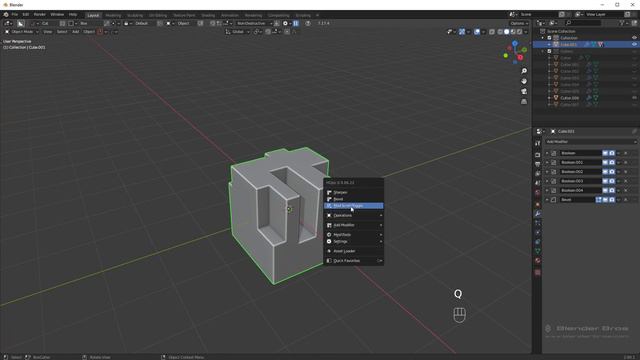
Task: Toggle the Cutters collection checkbox
Action: (x=549, y=51)
